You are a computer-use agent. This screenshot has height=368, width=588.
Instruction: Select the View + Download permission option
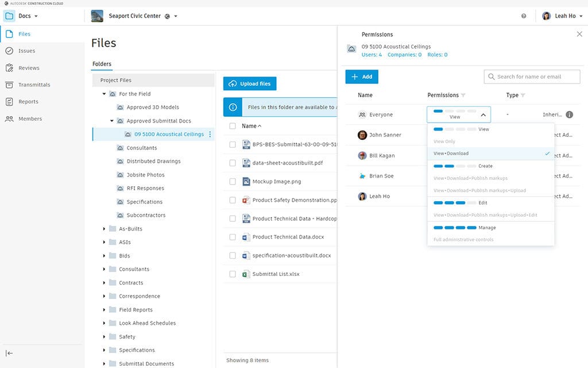(x=491, y=154)
